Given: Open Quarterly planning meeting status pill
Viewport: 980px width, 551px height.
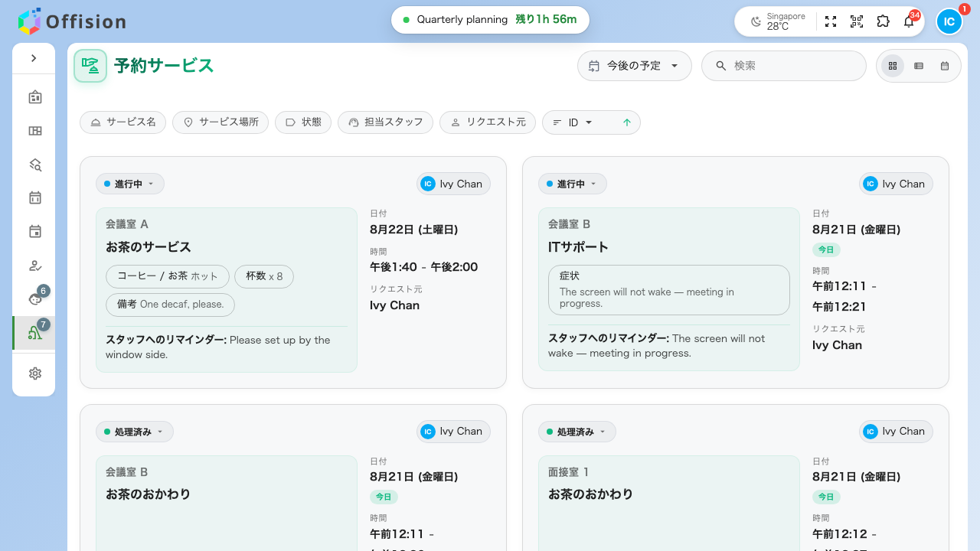Looking at the screenshot, I should point(490,20).
